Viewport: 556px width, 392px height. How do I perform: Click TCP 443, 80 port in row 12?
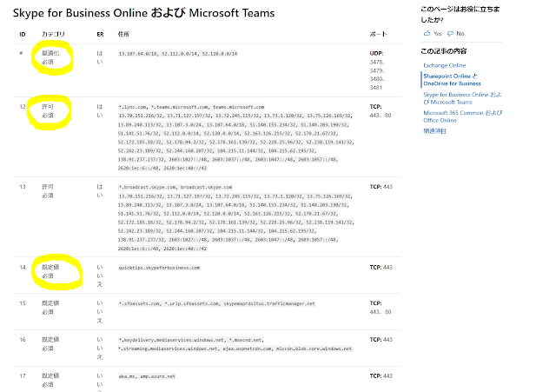click(381, 110)
